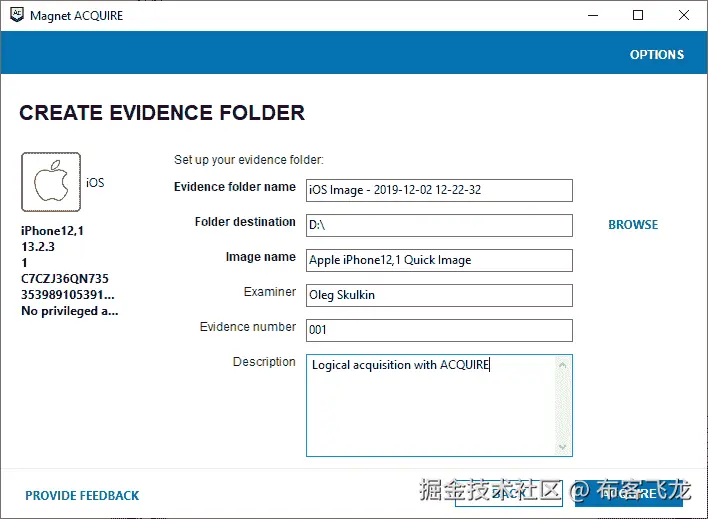Select the iOS version 13.2.3 text
The width and height of the screenshot is (708, 519).
point(38,247)
